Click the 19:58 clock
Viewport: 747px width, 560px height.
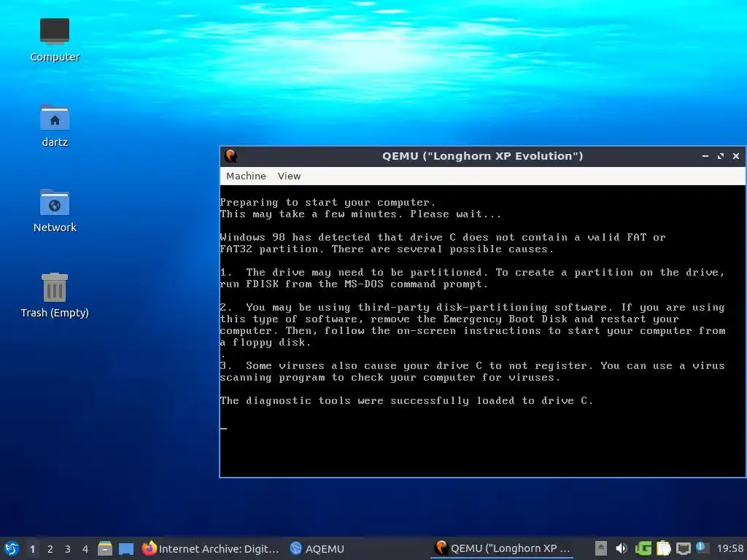[729, 548]
